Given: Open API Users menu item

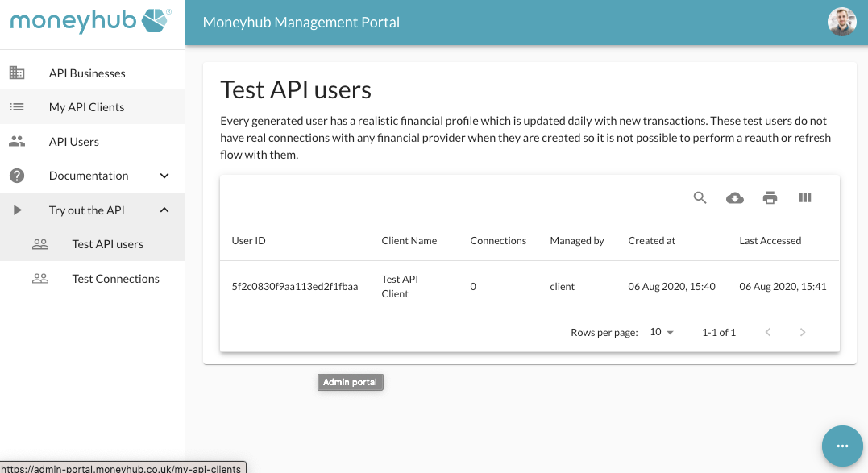Looking at the screenshot, I should (x=93, y=141).
